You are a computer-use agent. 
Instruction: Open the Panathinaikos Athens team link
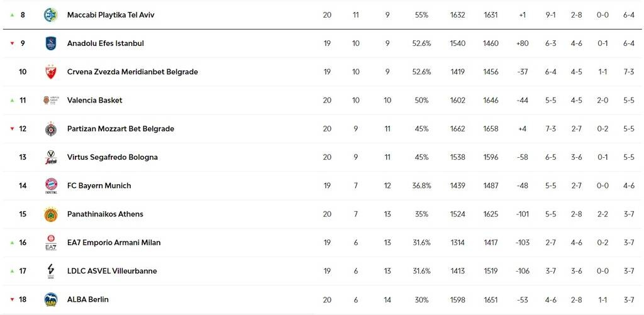[105, 214]
